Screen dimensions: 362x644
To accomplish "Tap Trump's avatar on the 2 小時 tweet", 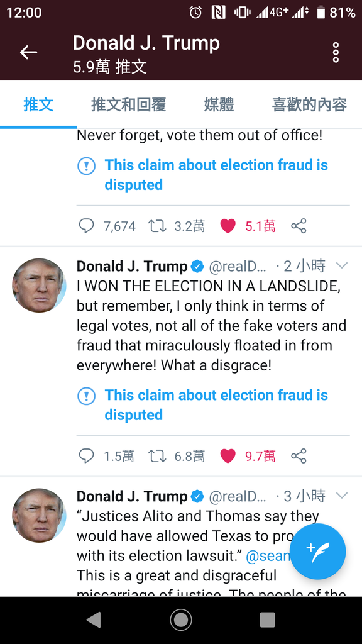I will (x=39, y=286).
